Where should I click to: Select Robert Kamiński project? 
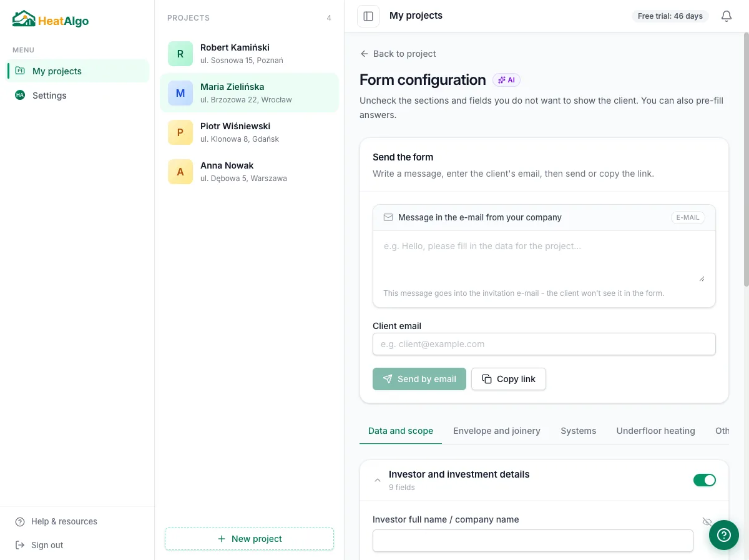(249, 54)
